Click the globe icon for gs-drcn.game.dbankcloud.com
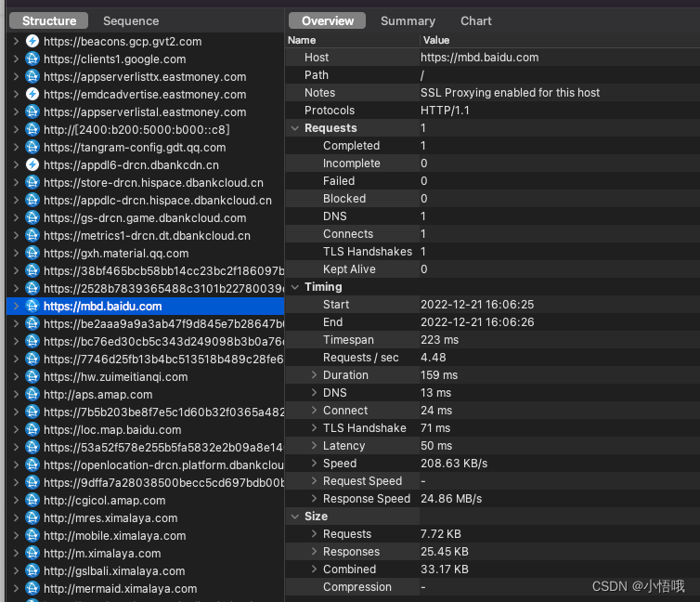Screen dimensions: 700x602 pyautogui.click(x=32, y=217)
